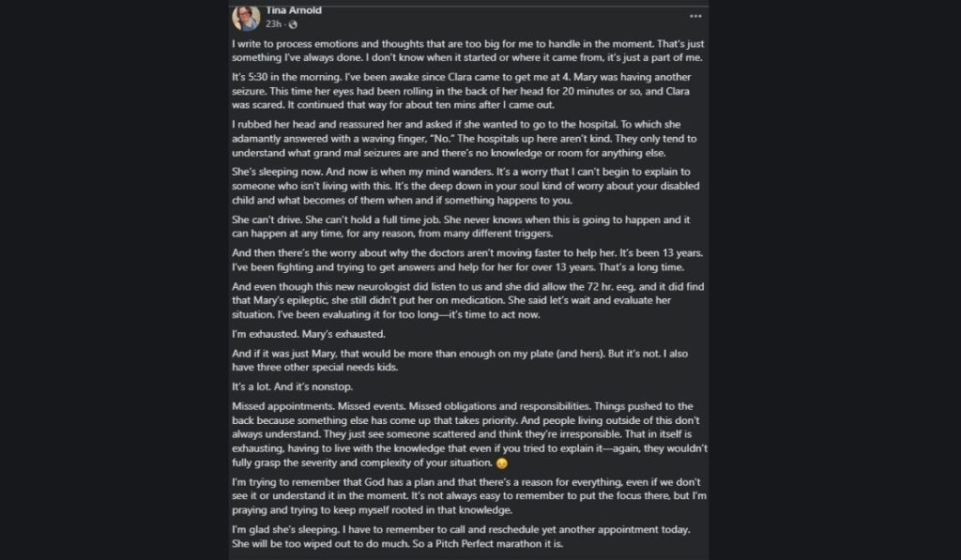The width and height of the screenshot is (961, 560).
Task: Click the 23h post timestamp
Action: pos(273,23)
